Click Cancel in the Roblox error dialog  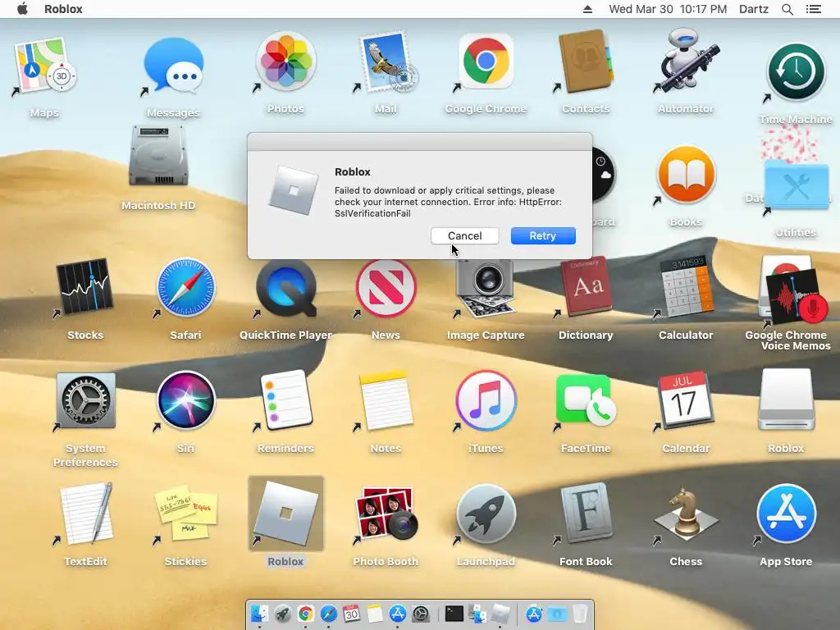coord(464,235)
